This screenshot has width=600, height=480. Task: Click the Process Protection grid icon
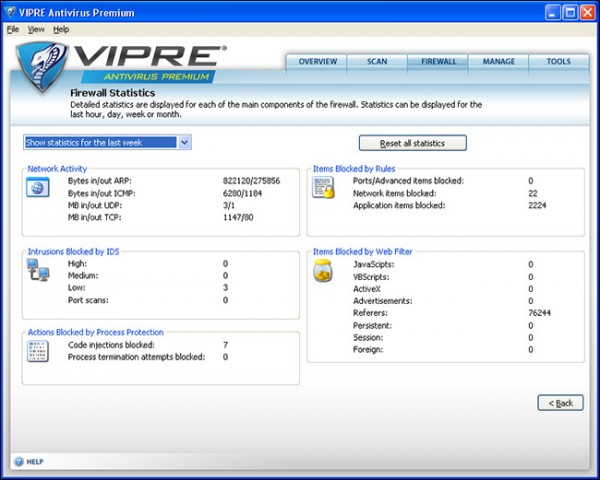click(38, 351)
